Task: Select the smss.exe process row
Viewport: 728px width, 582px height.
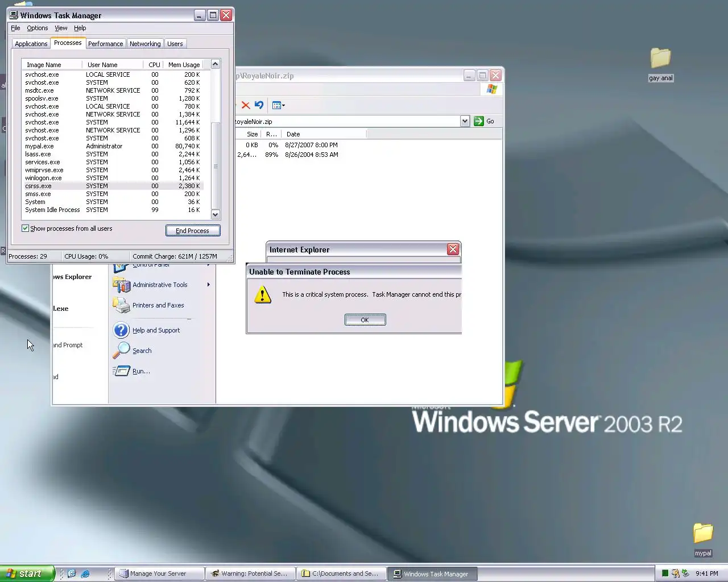Action: [113, 194]
